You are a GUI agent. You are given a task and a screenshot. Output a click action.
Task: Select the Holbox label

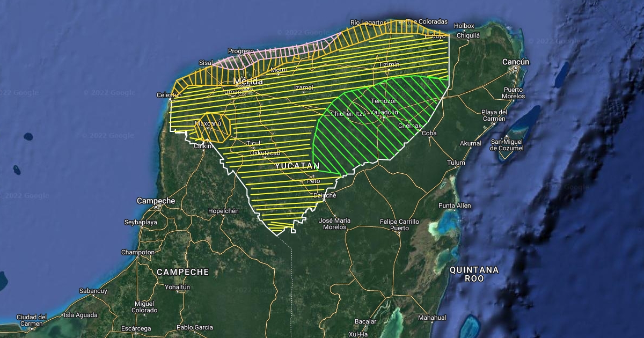[x=464, y=26]
